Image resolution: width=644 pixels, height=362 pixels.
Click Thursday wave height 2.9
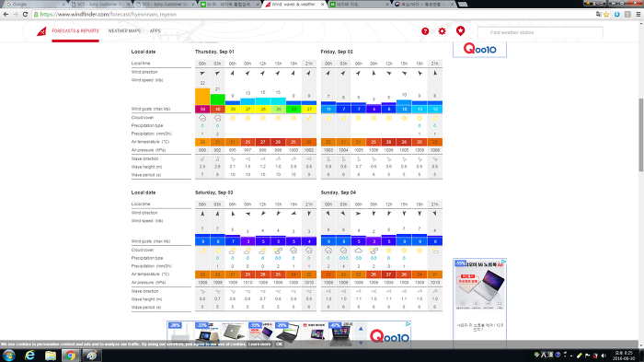[x=202, y=167]
